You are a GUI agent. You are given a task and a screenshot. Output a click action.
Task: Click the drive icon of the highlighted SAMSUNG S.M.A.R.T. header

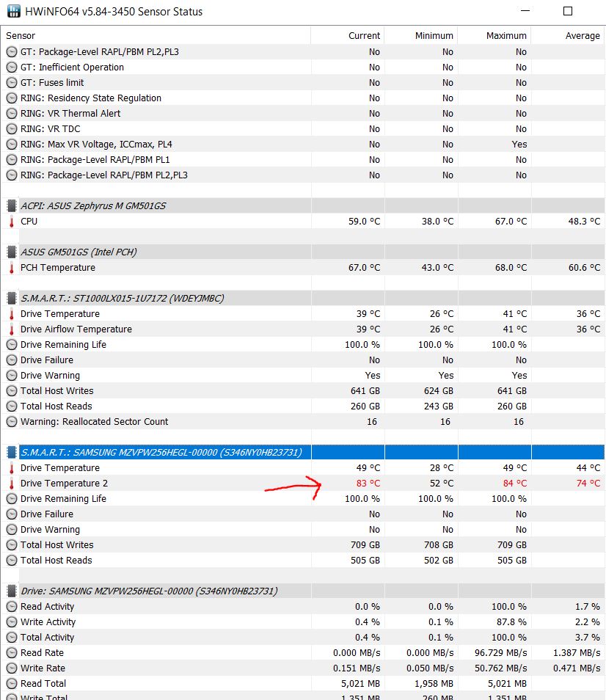[12, 452]
